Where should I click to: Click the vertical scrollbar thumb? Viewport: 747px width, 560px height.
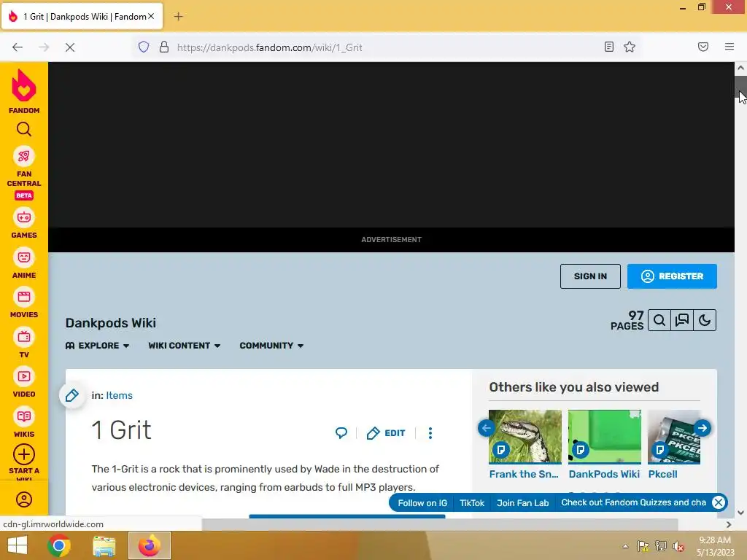tap(740, 88)
